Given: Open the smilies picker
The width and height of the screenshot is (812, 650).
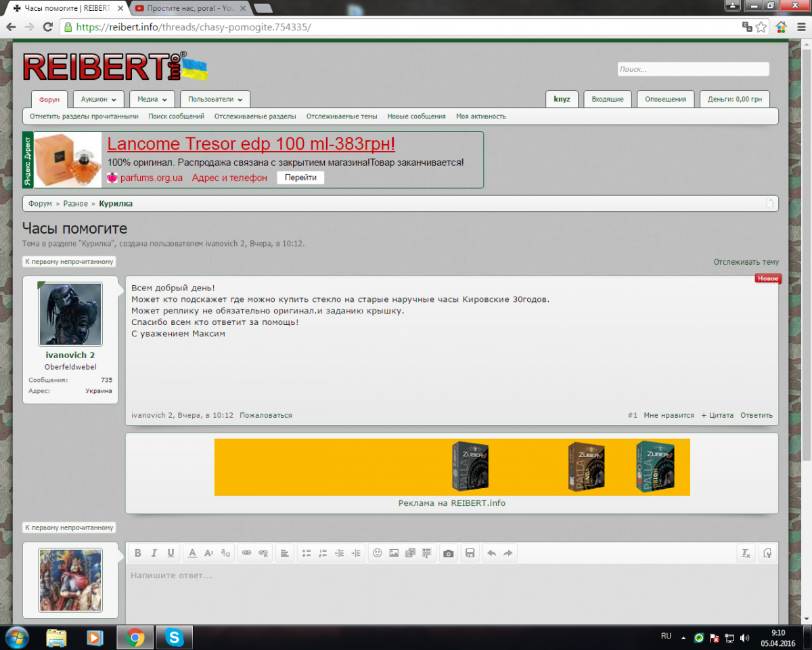Looking at the screenshot, I should 378,553.
